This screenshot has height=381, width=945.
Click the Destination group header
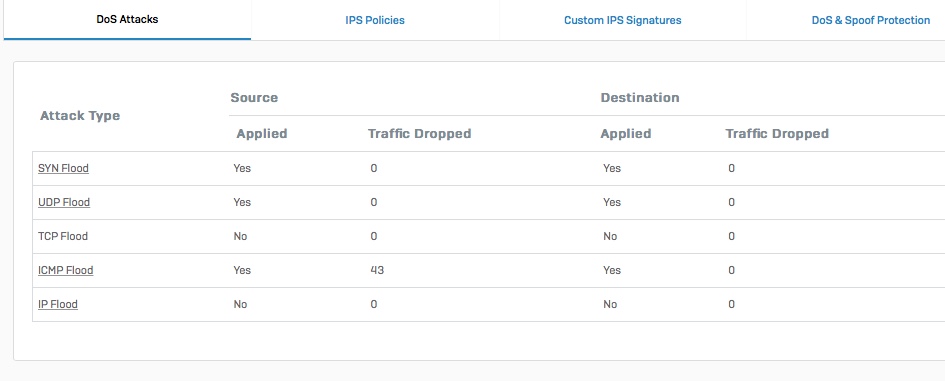(x=640, y=98)
